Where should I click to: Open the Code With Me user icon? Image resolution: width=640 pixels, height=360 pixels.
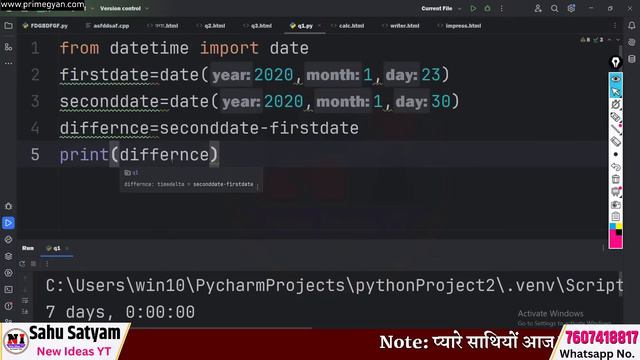tap(538, 8)
